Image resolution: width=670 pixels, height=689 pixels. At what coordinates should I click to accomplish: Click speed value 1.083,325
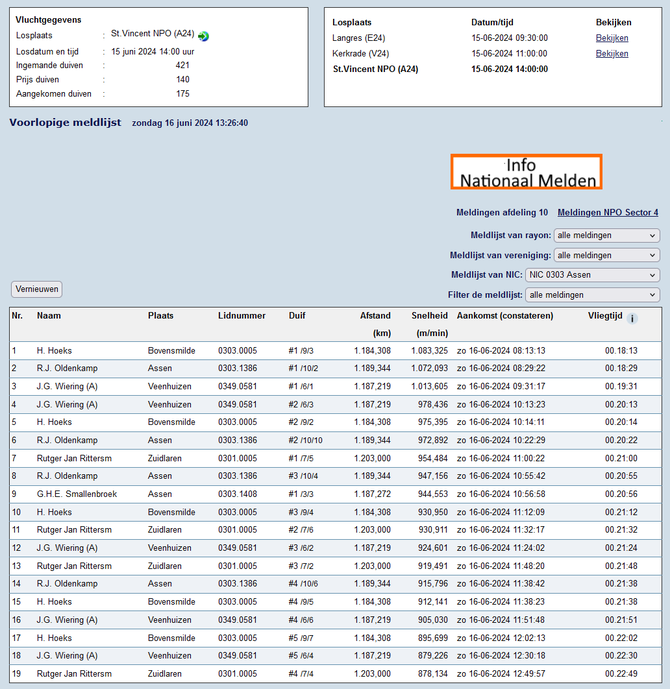coord(429,351)
